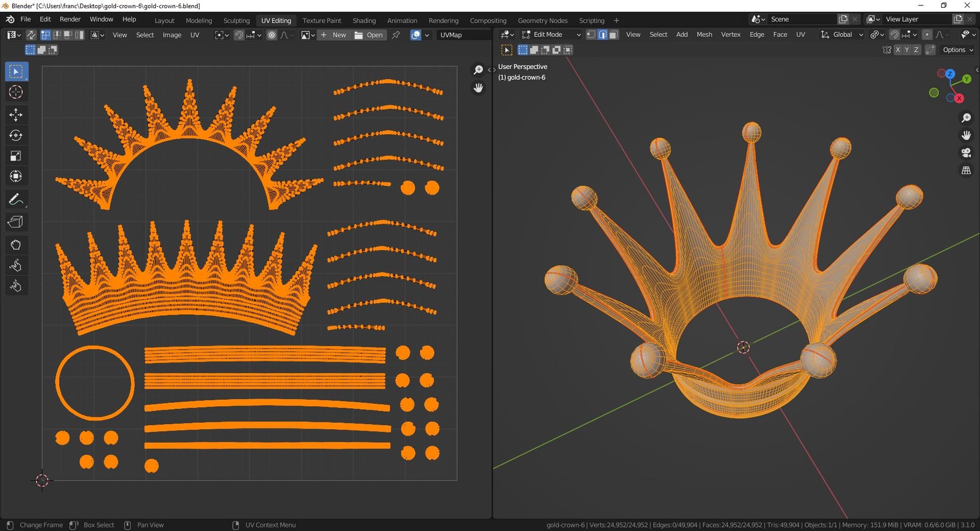980x531 pixels.
Task: Open the Edit Mode dropdown
Action: [551, 34]
